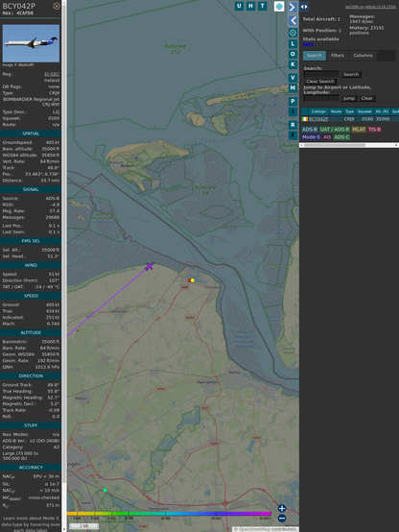Click the P map button
Viewport: 399px width, 532px height.
tap(293, 101)
